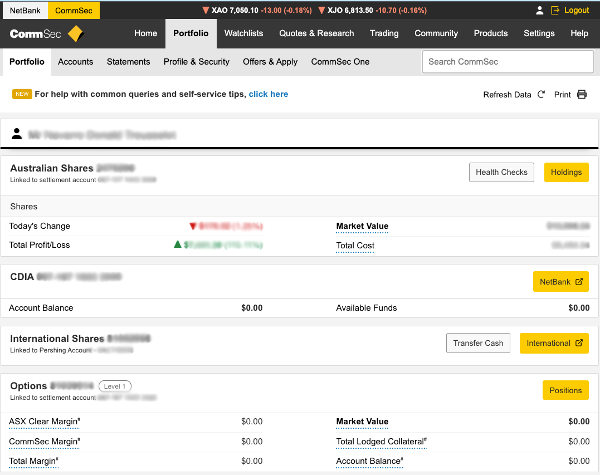Focus the Search CommSec field
This screenshot has height=475, width=600.
pos(508,62)
